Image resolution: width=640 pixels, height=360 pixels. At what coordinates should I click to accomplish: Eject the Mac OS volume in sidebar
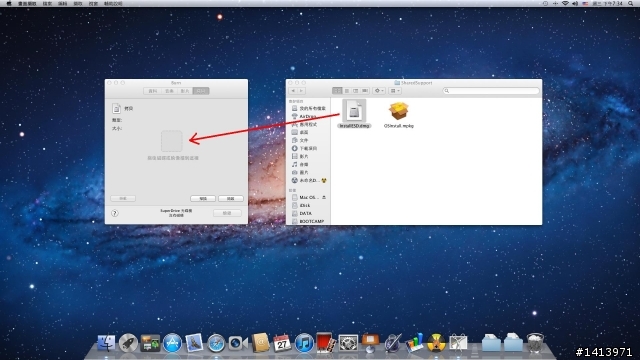point(324,198)
